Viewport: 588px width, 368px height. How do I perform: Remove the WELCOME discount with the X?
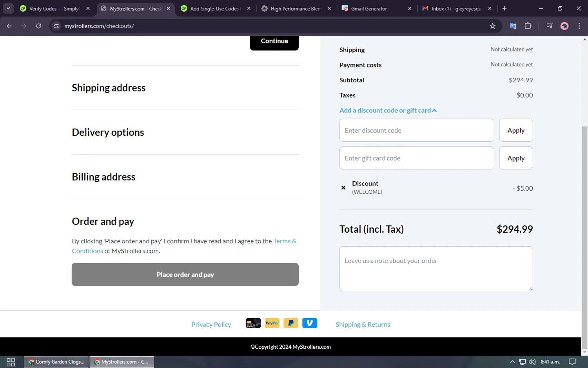point(343,188)
